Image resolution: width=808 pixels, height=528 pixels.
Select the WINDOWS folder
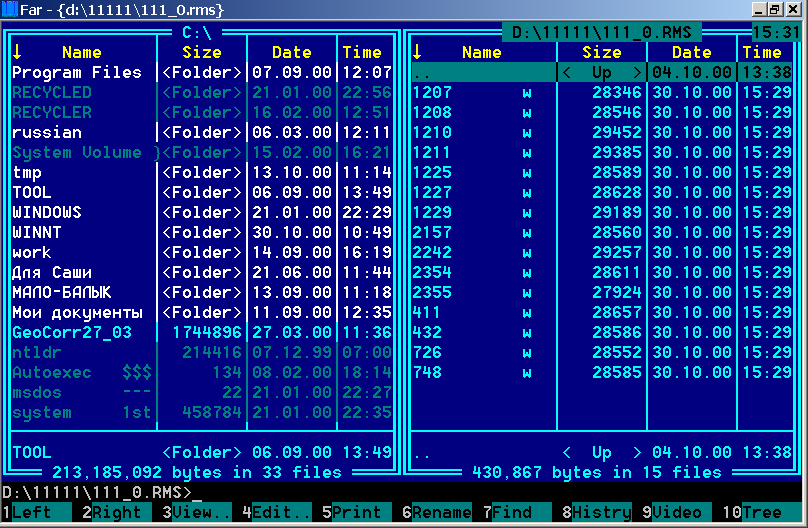click(201, 213)
